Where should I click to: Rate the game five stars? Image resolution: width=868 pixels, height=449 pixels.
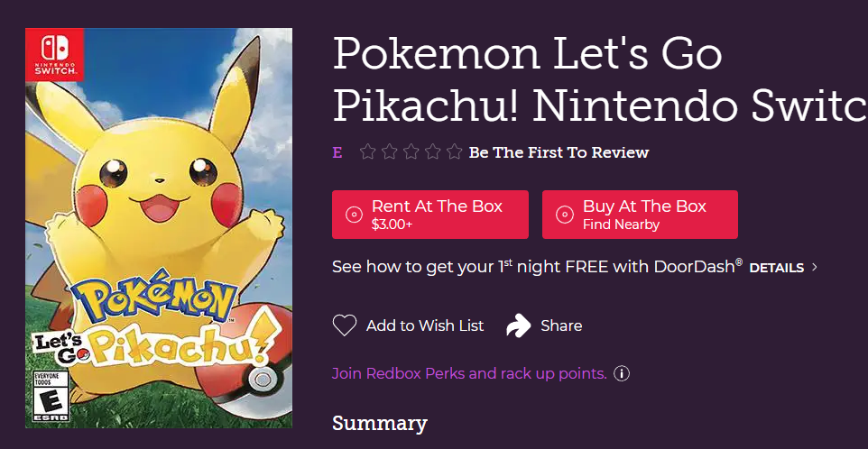pos(454,151)
